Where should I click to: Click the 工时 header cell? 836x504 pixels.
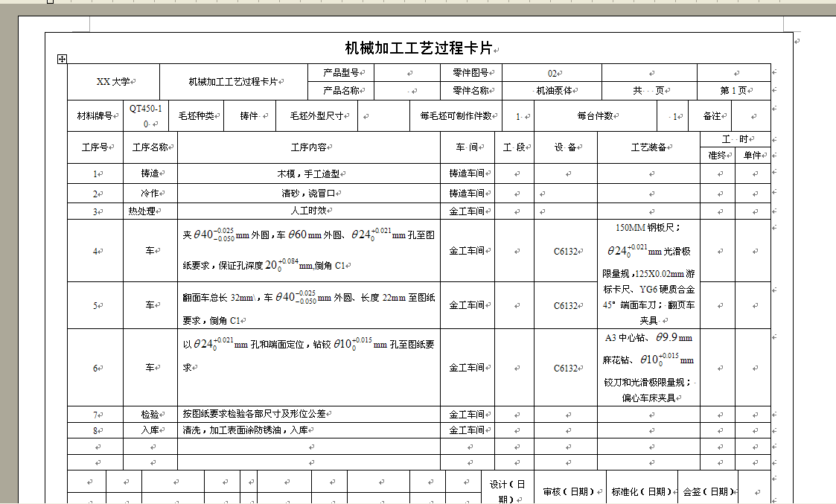(x=736, y=139)
